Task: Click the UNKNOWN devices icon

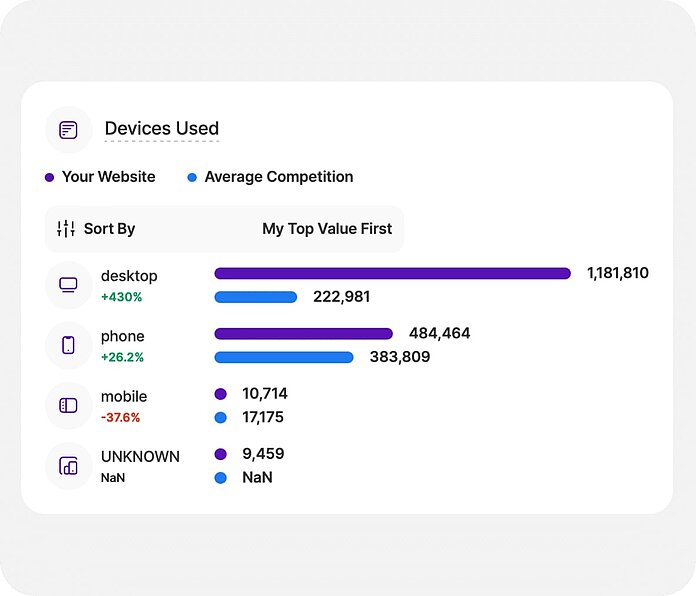Action: pyautogui.click(x=68, y=466)
